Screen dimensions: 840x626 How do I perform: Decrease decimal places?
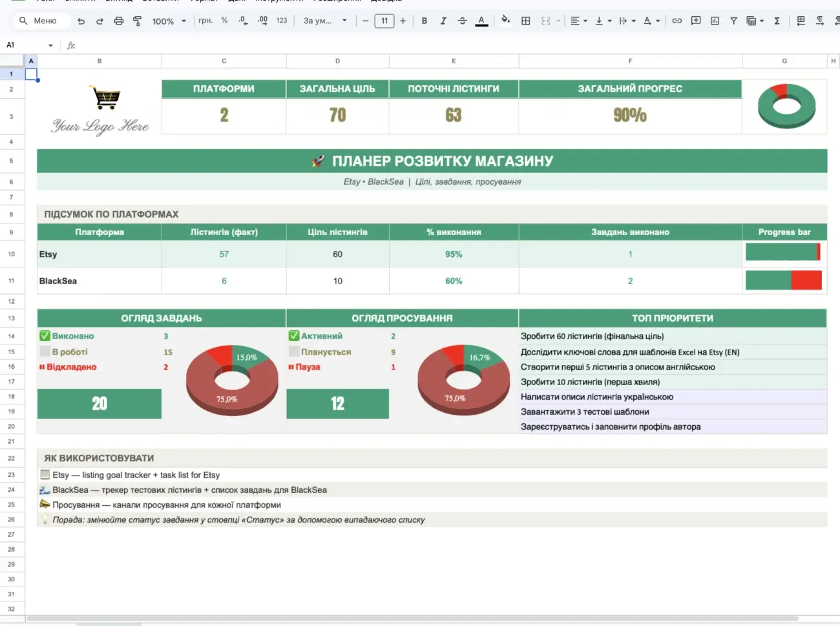243,21
